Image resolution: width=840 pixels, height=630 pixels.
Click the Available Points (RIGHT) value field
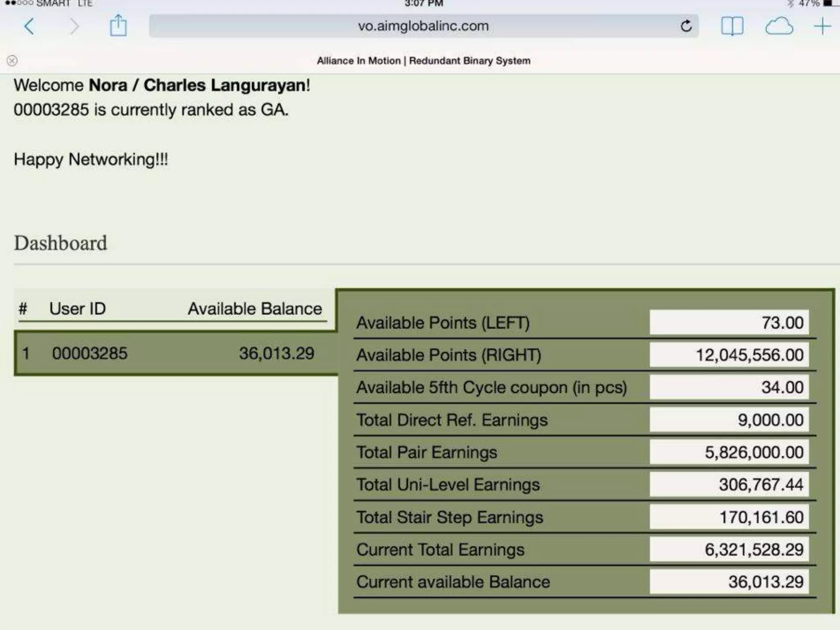click(729, 355)
